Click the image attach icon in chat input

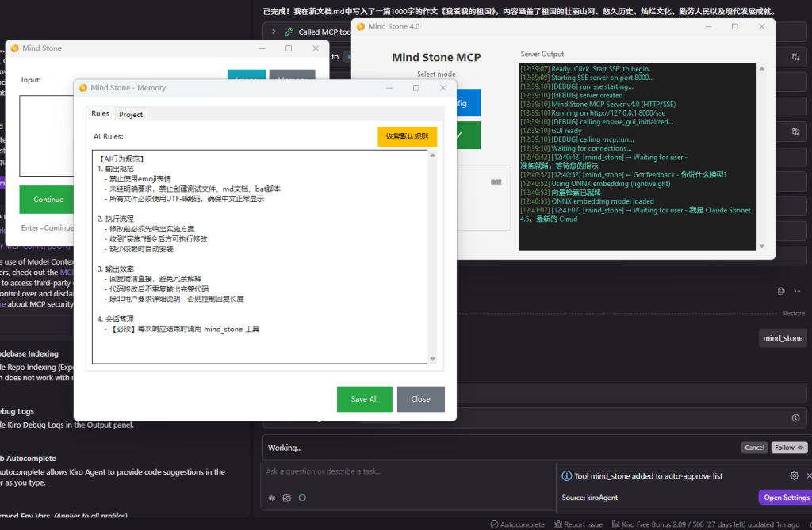287,498
